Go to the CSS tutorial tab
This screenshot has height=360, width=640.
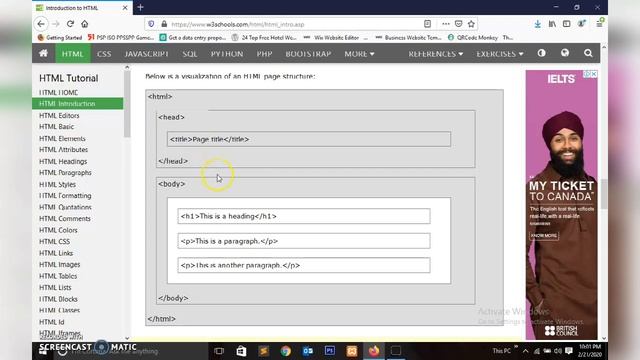click(x=104, y=54)
